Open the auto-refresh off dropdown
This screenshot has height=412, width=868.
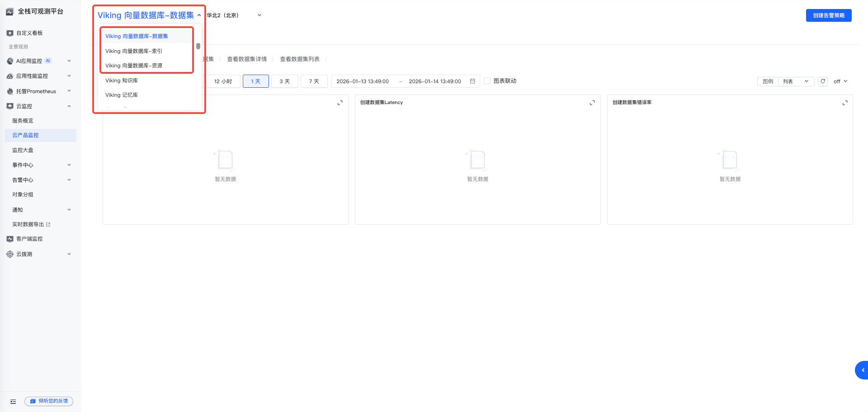(840, 81)
